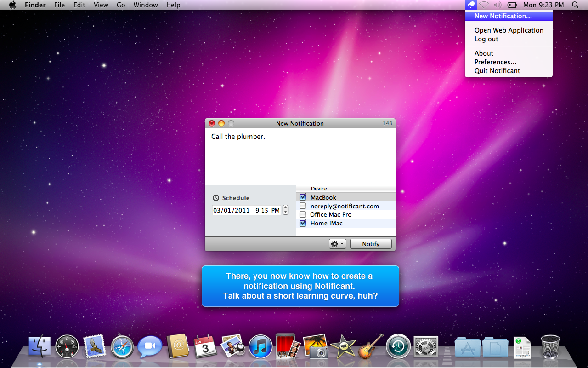Open Address Book from the Dock
This screenshot has height=368, width=588.
[x=178, y=346]
